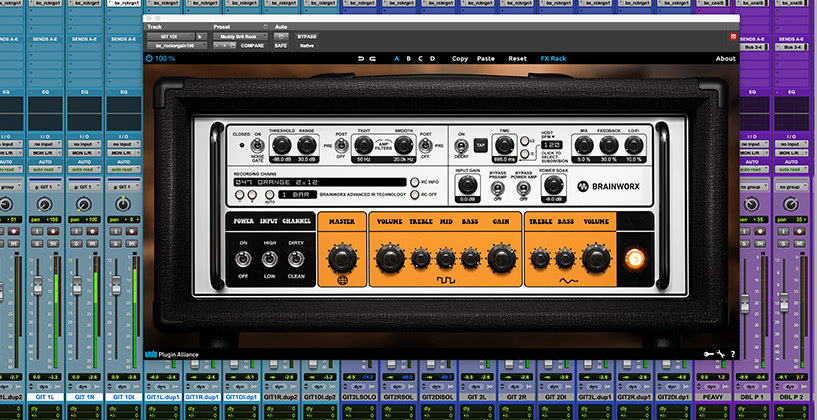Viewport: 817px width, 420px height.
Task: Toggle the Bypass Preamp switch
Action: [x=497, y=188]
